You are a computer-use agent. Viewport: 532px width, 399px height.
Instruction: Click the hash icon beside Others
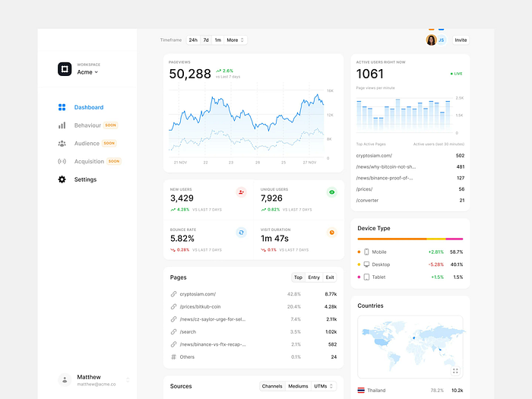pyautogui.click(x=174, y=356)
